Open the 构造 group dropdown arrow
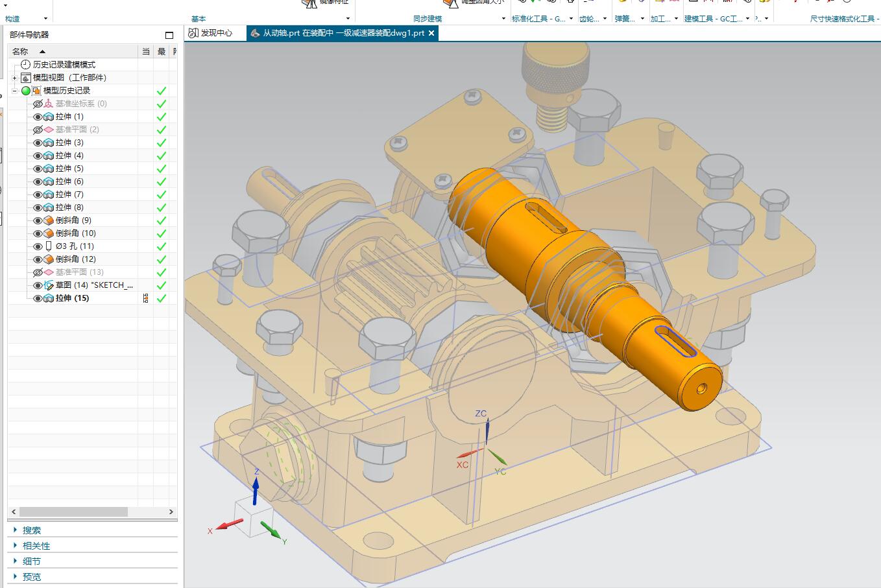The width and height of the screenshot is (881, 588). tap(45, 19)
